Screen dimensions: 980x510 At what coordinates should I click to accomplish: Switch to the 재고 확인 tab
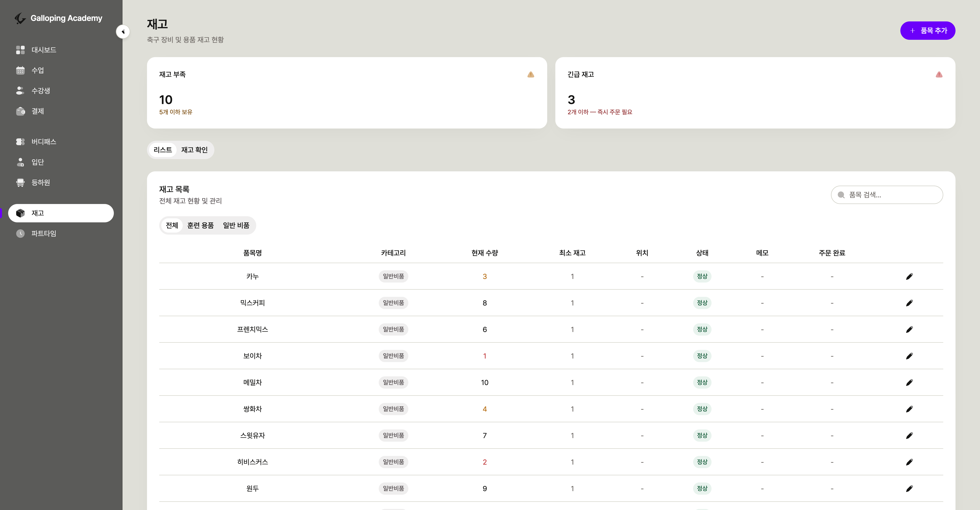(194, 150)
